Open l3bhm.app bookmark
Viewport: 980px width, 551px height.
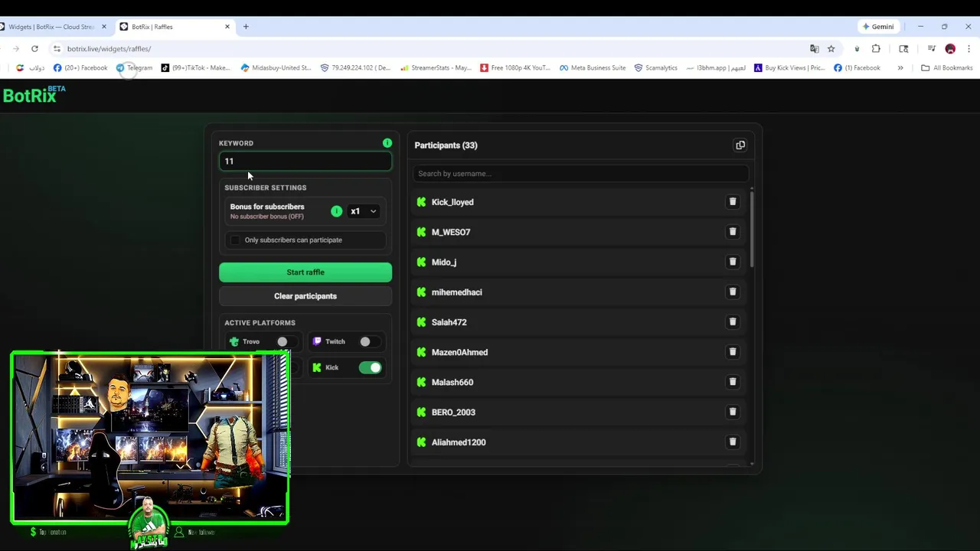point(716,68)
